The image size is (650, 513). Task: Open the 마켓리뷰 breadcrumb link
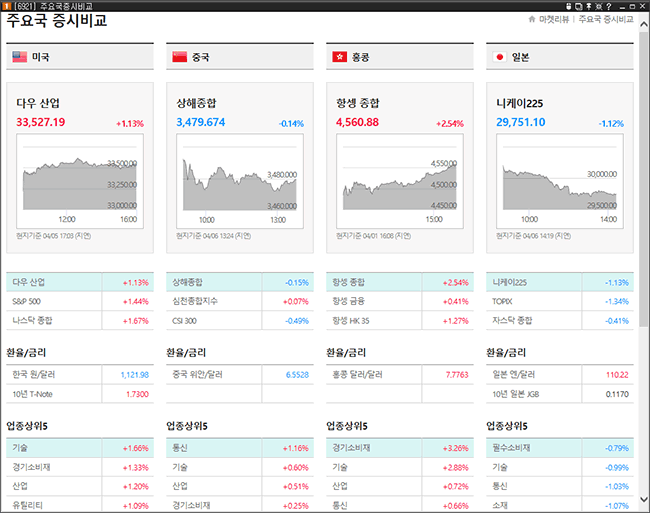pyautogui.click(x=554, y=19)
